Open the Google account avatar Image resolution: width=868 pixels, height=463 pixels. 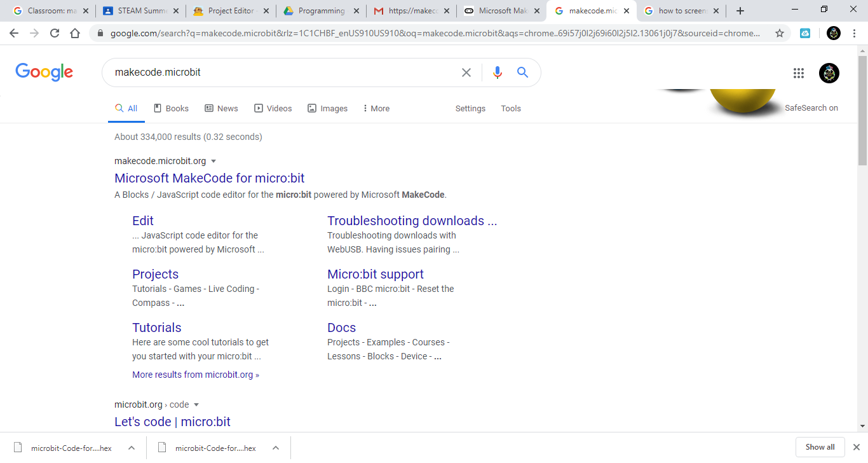[x=829, y=73]
